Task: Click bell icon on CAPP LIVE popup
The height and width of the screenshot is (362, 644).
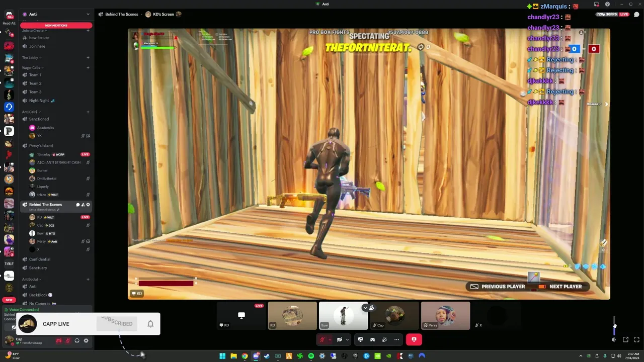Action: click(x=150, y=324)
